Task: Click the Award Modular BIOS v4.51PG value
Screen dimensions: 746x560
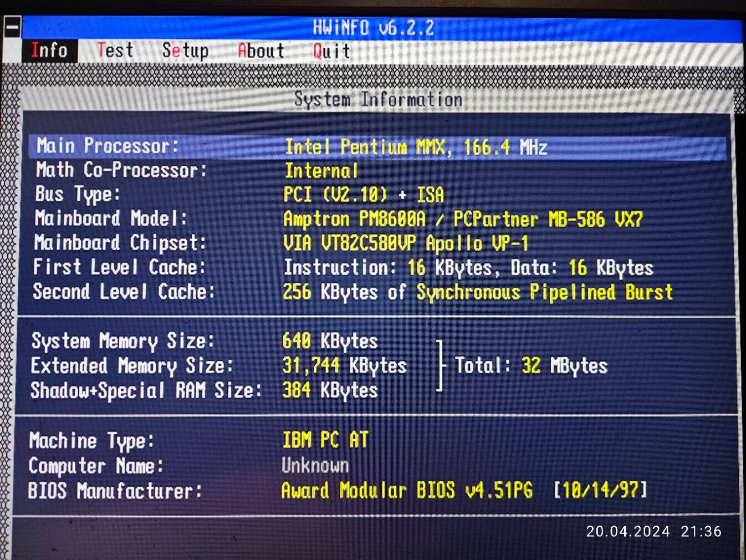Action: click(x=407, y=490)
